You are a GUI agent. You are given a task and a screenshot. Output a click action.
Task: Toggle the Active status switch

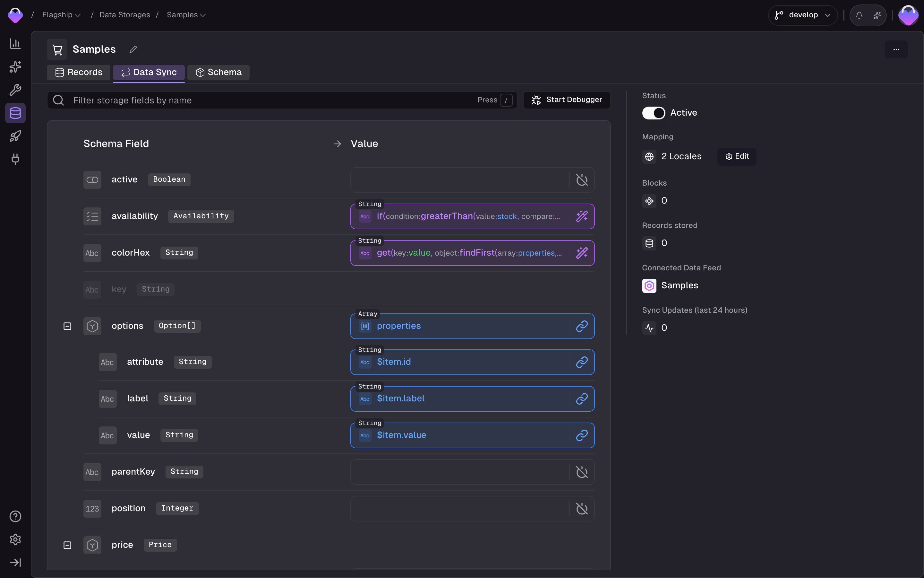pos(653,113)
